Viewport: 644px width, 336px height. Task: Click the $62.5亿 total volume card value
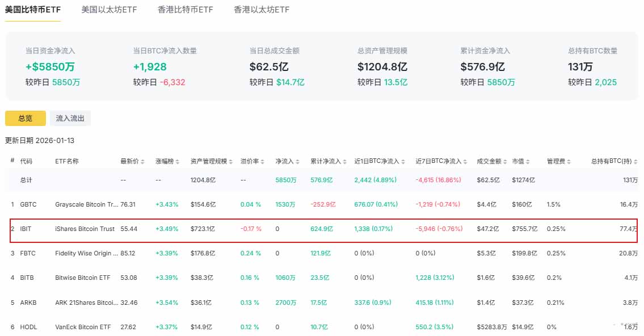(269, 66)
